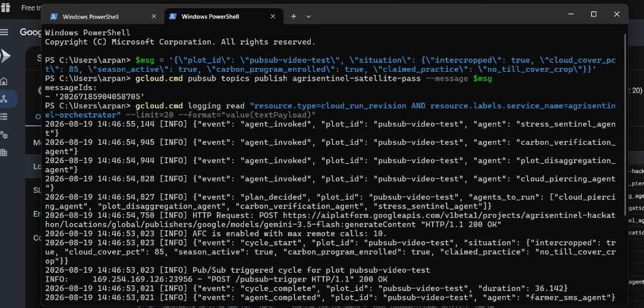
Task: Close the first Windows PowerShell tab
Action: [x=153, y=16]
